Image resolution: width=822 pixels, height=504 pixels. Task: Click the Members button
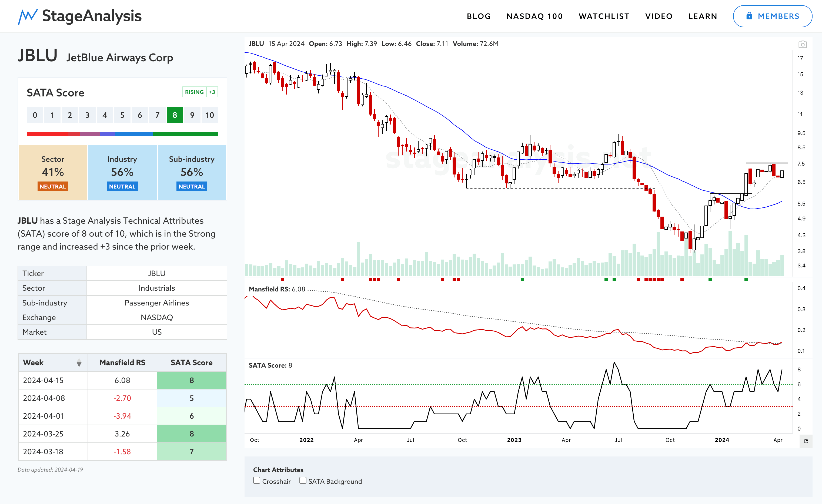(772, 16)
